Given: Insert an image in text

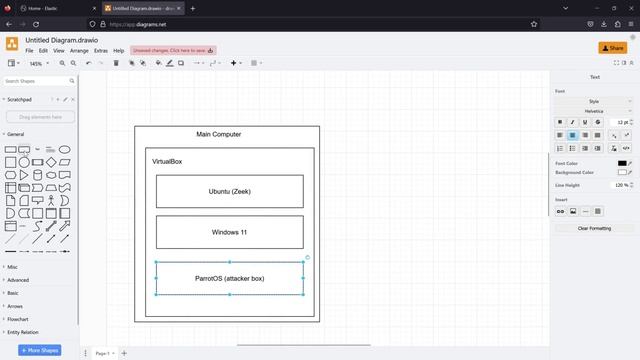Looking at the screenshot, I should pos(573,211).
